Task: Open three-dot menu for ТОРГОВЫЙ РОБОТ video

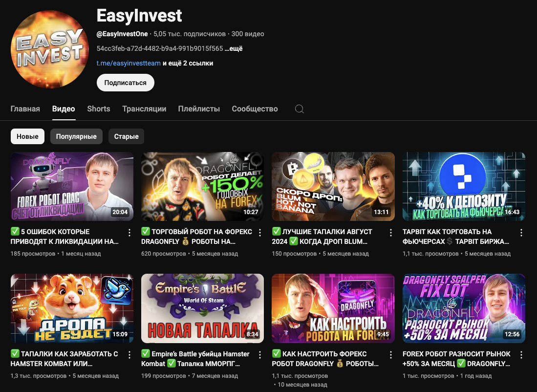Action: tap(260, 233)
